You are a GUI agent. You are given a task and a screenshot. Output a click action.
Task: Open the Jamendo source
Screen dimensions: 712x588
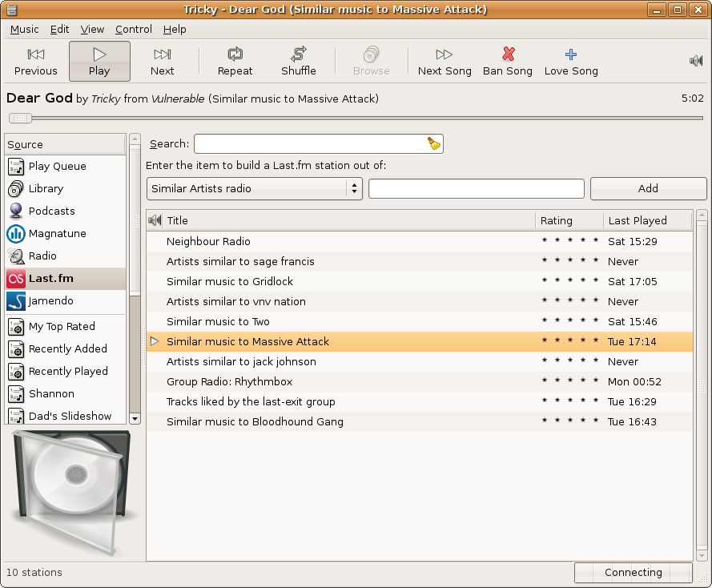coord(66,300)
